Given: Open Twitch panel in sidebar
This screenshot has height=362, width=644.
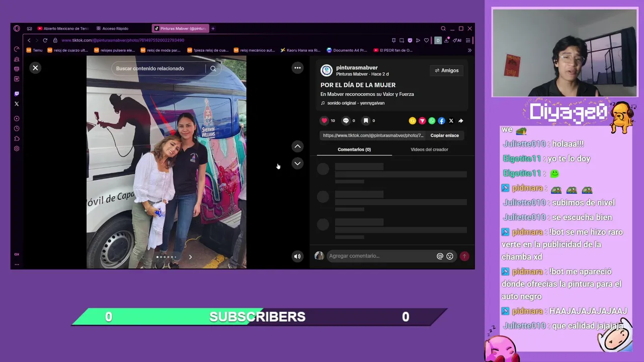Looking at the screenshot, I should tap(17, 94).
